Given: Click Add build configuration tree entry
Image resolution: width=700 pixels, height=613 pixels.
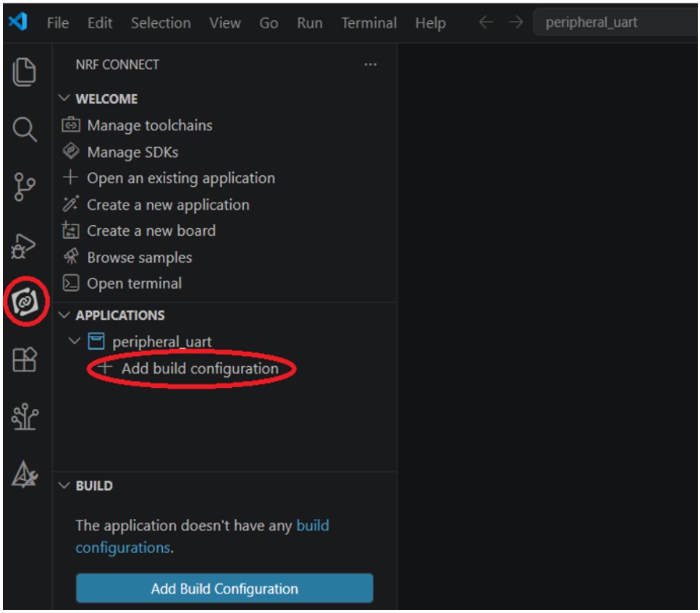Looking at the screenshot, I should click(200, 368).
